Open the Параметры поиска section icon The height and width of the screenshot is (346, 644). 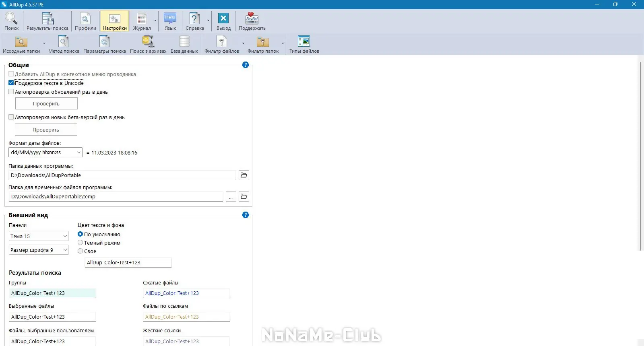click(105, 44)
